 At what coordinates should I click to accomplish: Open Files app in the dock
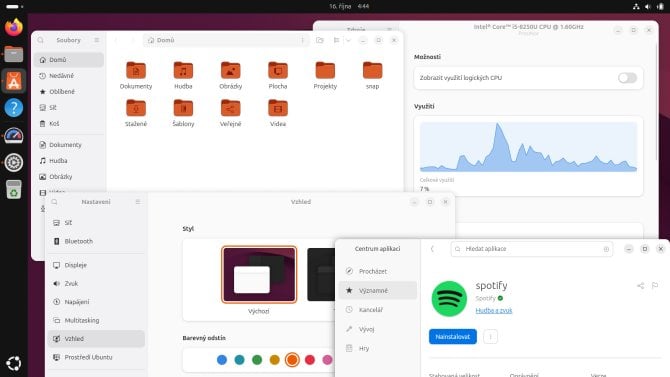[x=14, y=54]
